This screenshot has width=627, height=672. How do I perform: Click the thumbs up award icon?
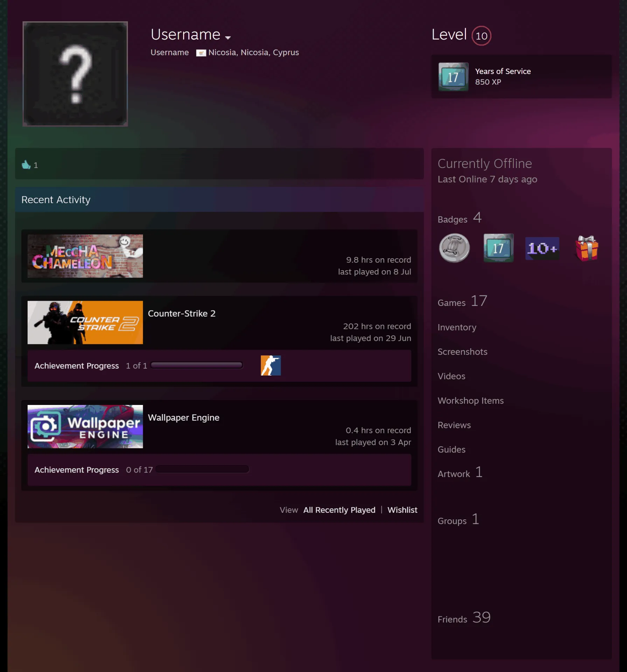click(x=26, y=164)
